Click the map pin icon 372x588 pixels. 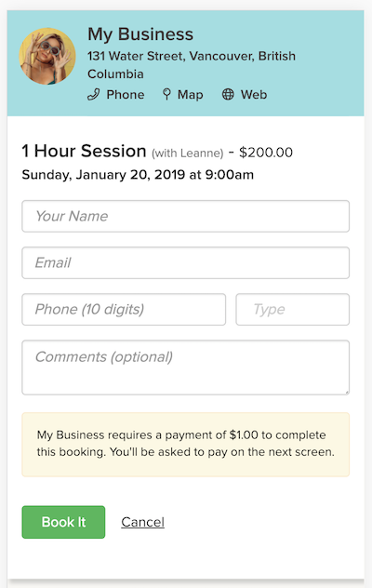click(x=166, y=95)
